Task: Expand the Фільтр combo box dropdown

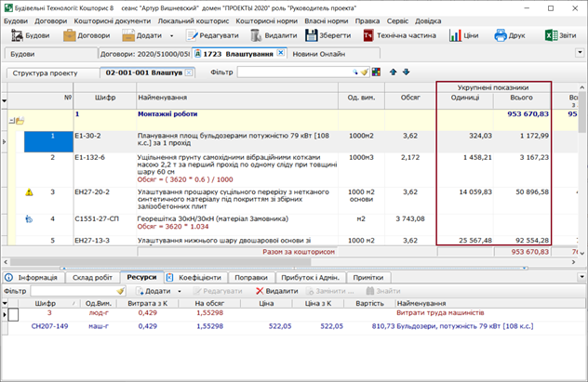Action: 356,72
